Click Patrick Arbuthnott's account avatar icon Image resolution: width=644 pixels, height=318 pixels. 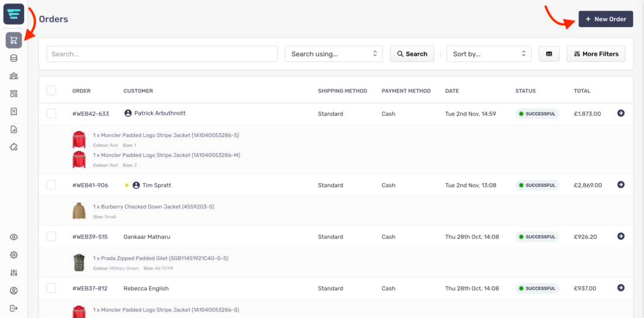pyautogui.click(x=128, y=113)
